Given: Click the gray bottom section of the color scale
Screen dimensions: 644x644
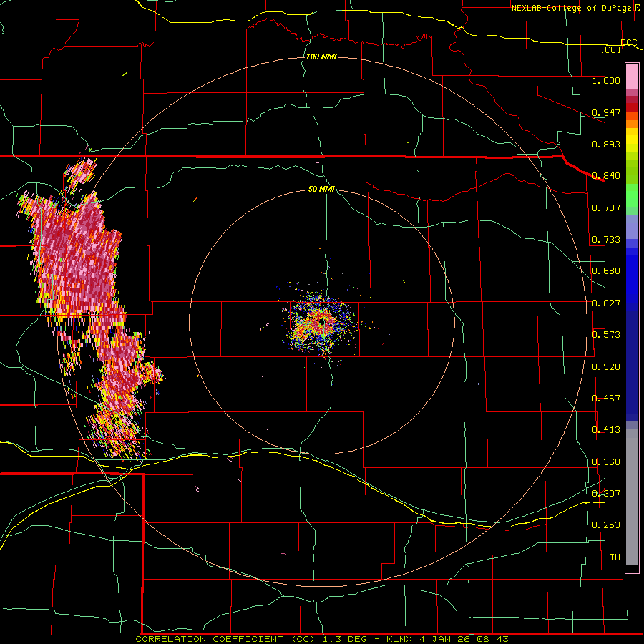Looking at the screenshot, I should pos(632,497).
